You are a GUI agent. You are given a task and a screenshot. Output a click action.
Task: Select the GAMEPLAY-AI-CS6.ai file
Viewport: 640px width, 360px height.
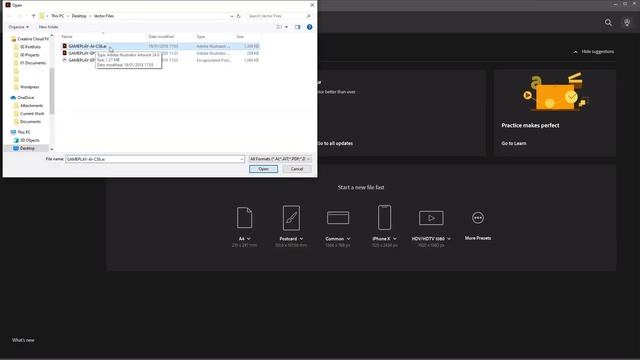coord(160,46)
